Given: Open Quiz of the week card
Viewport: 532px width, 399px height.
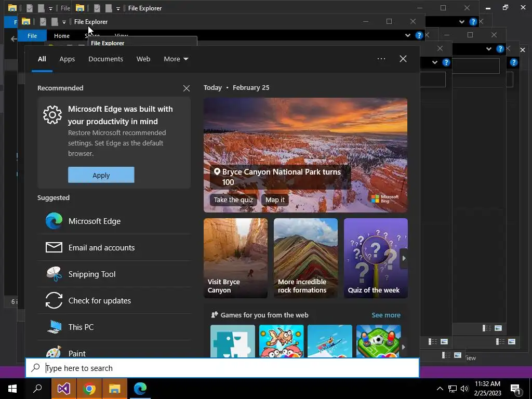Looking at the screenshot, I should [376, 258].
